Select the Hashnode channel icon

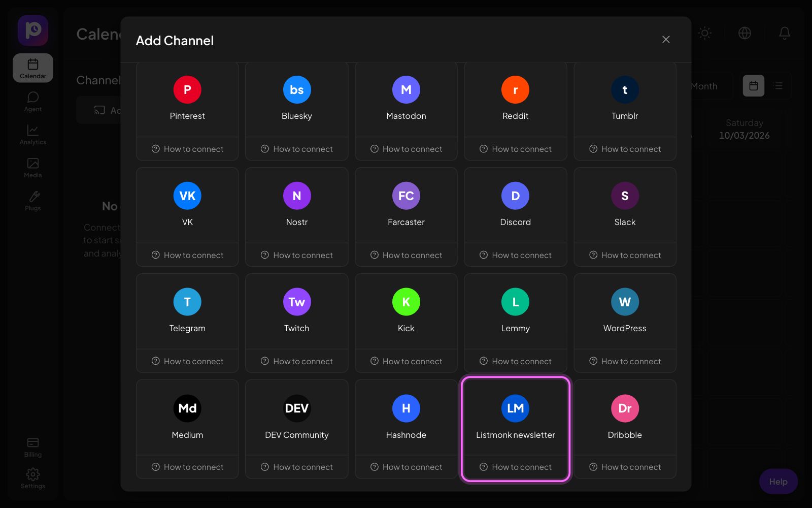tap(406, 408)
